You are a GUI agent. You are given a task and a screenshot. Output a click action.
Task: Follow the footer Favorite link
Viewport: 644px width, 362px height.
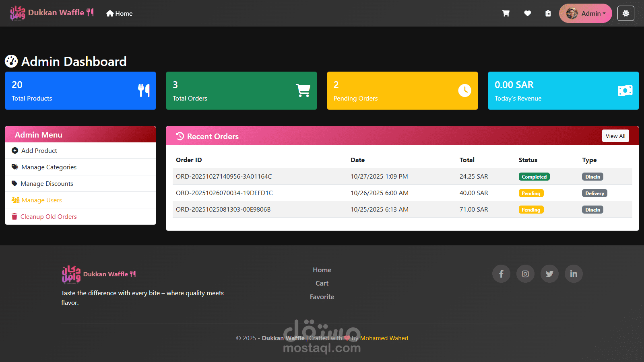pos(322,297)
